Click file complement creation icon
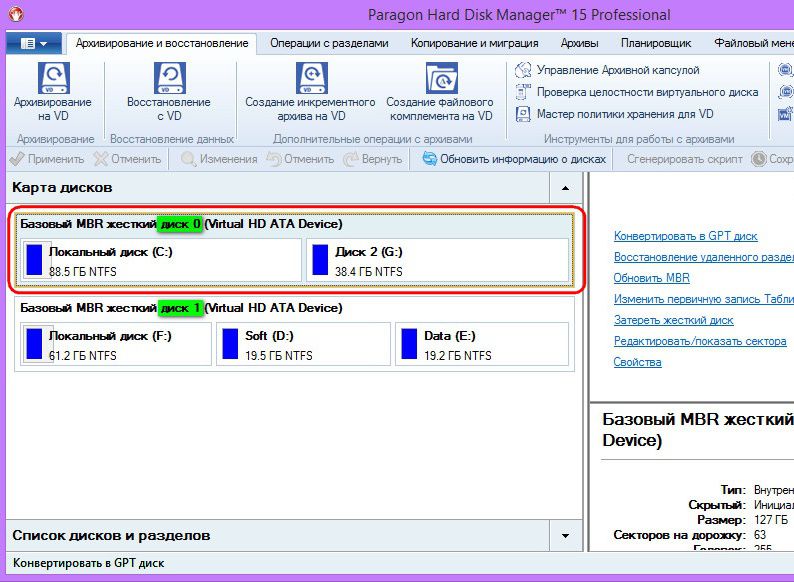 click(x=440, y=78)
